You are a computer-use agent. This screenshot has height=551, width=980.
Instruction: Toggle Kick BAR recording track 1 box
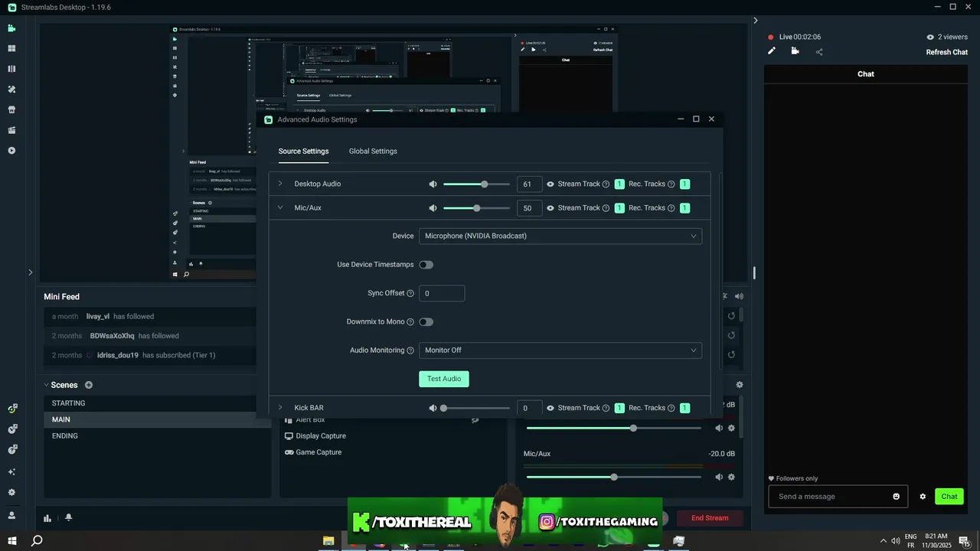point(684,408)
